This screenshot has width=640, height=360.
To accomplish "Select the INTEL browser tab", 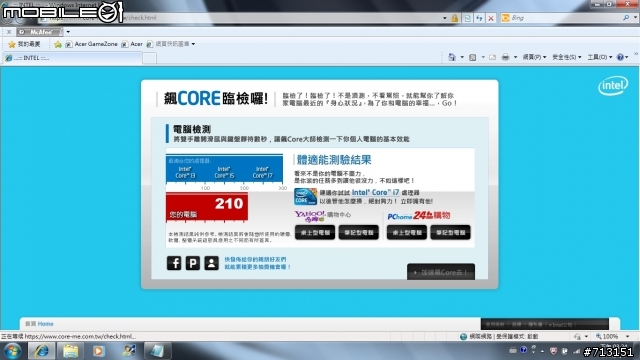I will [x=72, y=58].
